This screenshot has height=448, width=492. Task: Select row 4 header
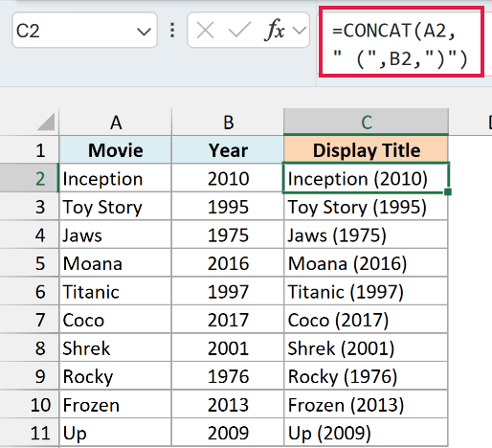(x=30, y=235)
